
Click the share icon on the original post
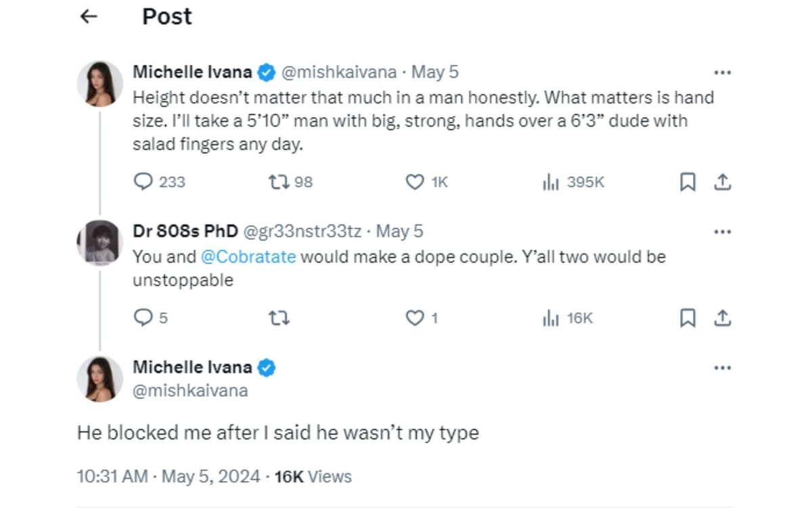(x=722, y=182)
